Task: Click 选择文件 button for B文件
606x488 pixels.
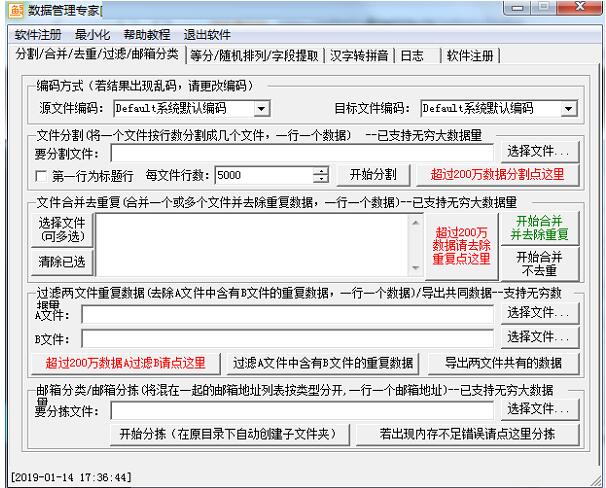Action: click(540, 337)
